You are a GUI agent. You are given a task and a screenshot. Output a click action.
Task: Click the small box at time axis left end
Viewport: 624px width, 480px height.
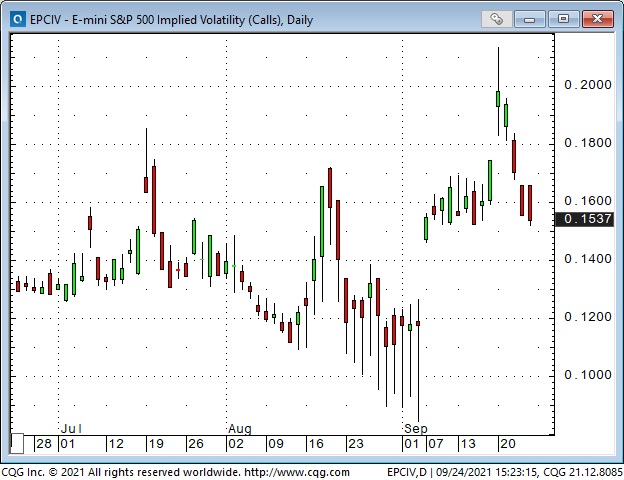(17, 443)
